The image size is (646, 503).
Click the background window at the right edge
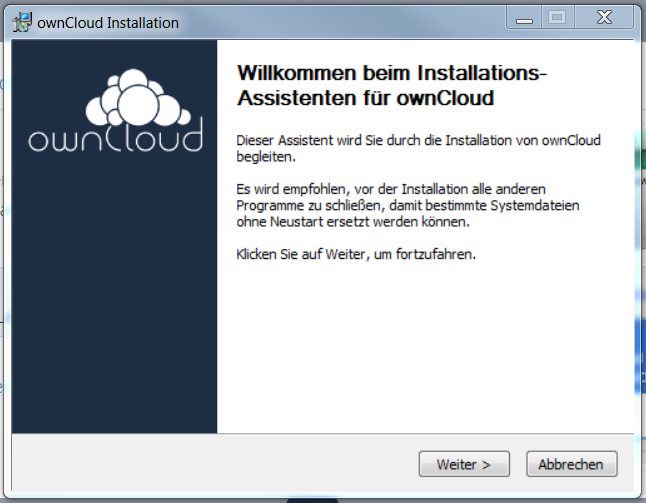pyautogui.click(x=641, y=250)
